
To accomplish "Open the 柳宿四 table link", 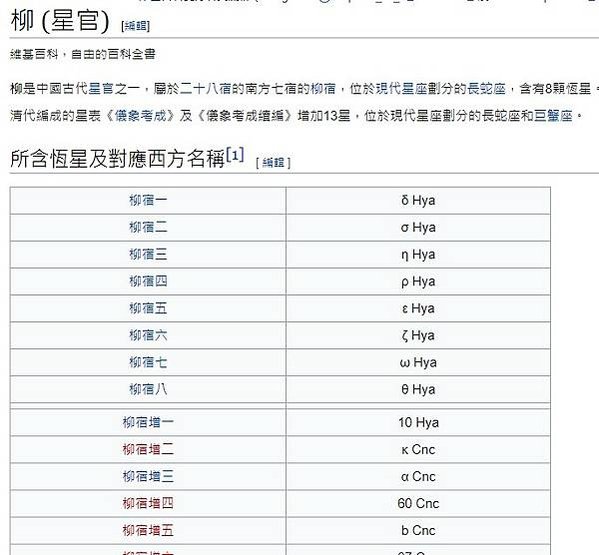I will [148, 281].
